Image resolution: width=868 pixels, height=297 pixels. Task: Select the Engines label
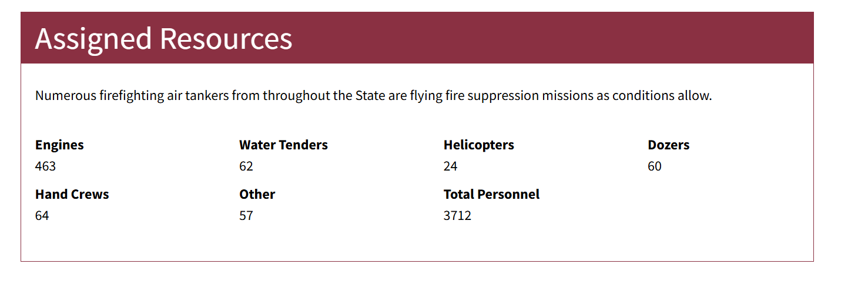coord(59,145)
